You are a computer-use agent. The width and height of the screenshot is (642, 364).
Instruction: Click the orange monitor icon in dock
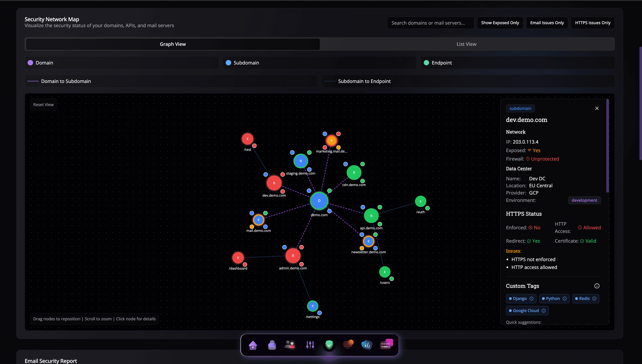(348, 344)
